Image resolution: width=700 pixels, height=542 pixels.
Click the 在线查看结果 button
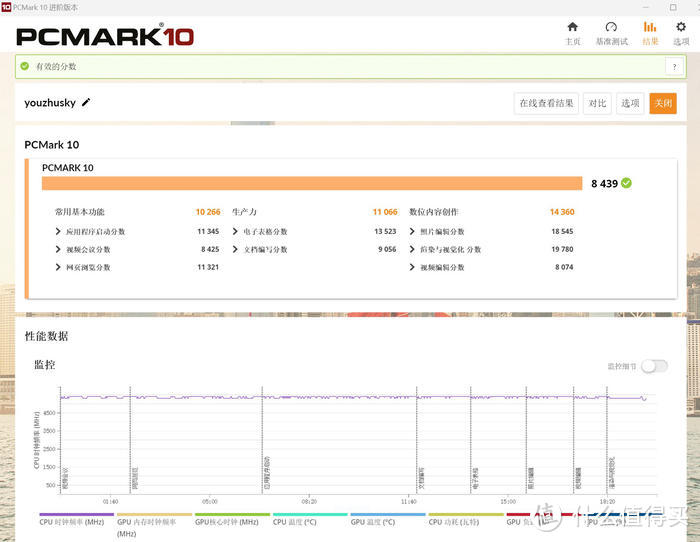[x=546, y=104]
